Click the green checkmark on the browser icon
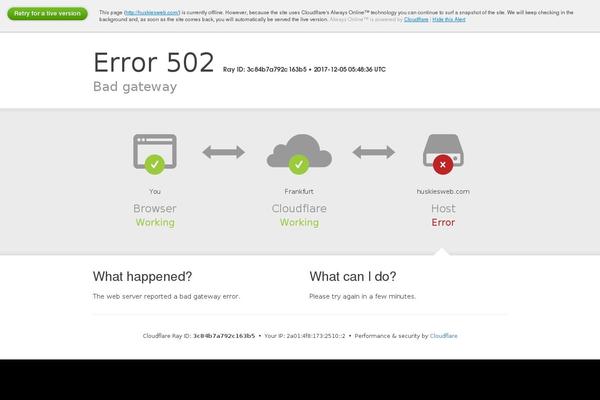The height and width of the screenshot is (400, 600). 155,165
